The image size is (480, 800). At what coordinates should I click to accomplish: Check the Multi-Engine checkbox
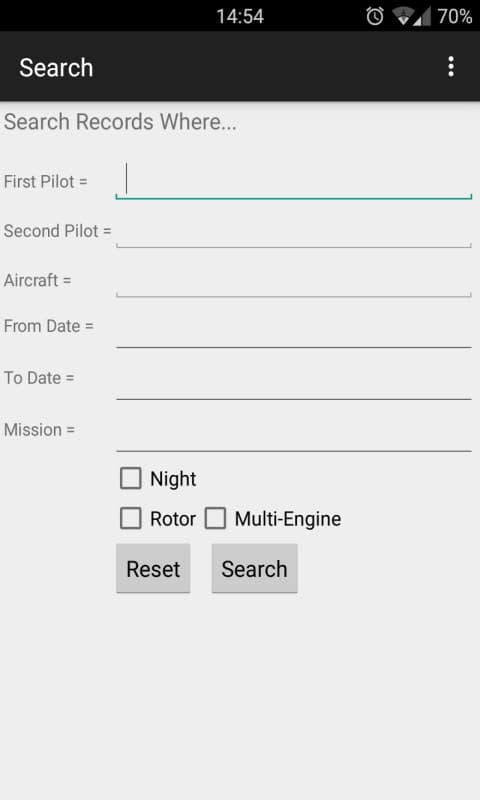215,518
